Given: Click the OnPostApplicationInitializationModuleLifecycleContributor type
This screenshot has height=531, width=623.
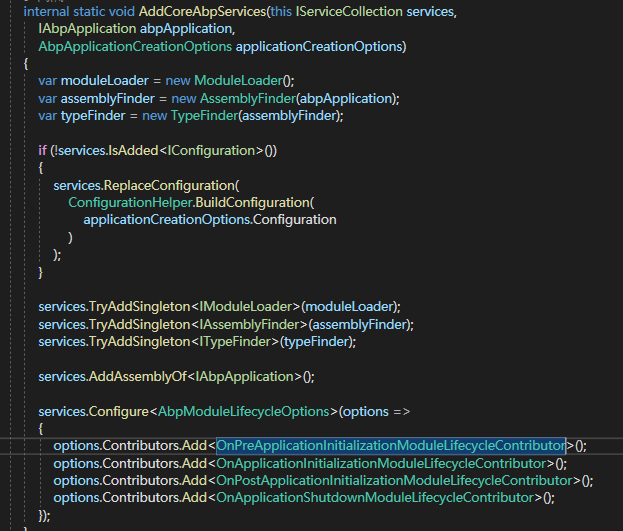Looking at the screenshot, I should click(x=394, y=481).
